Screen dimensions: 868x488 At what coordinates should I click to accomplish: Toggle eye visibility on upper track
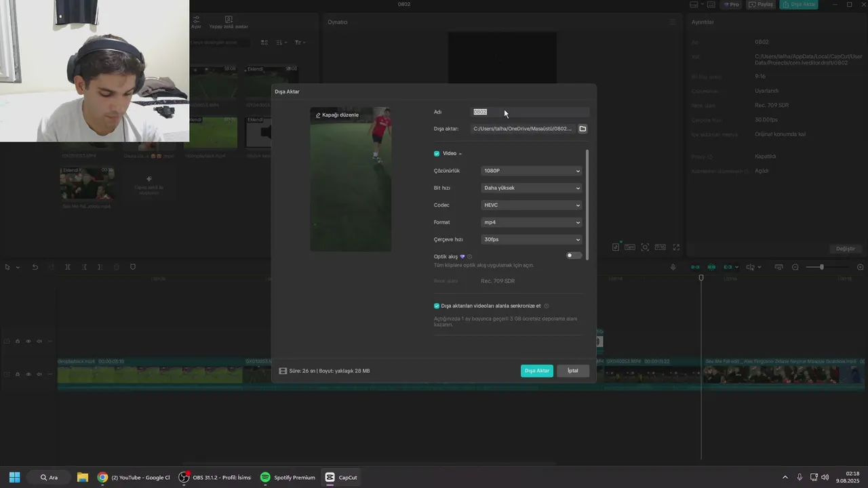coord(28,342)
